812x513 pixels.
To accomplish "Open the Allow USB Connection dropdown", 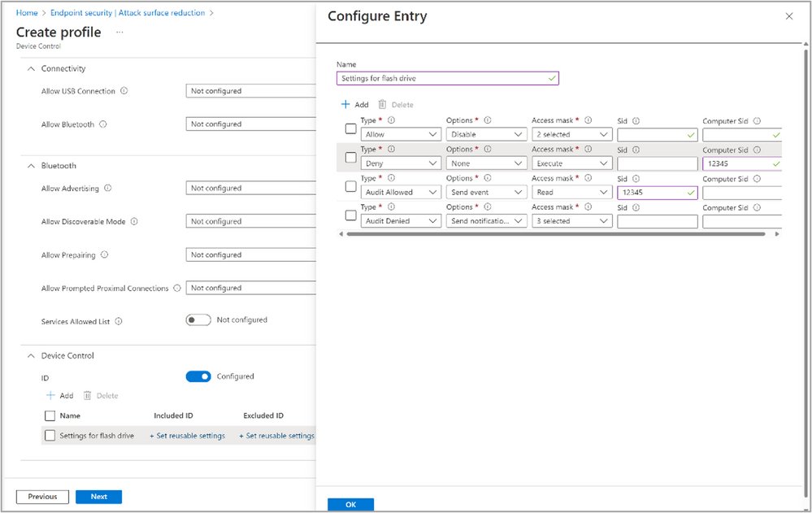I will tap(250, 91).
